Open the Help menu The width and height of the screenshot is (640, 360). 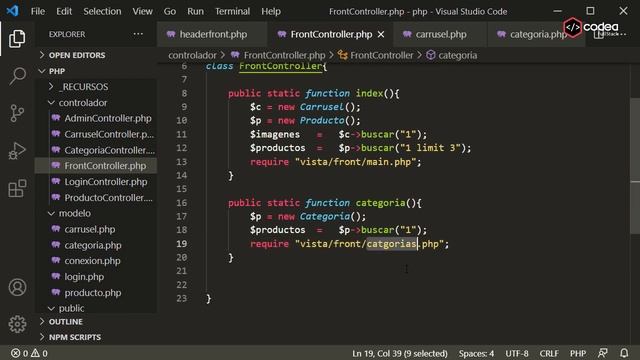point(271,11)
